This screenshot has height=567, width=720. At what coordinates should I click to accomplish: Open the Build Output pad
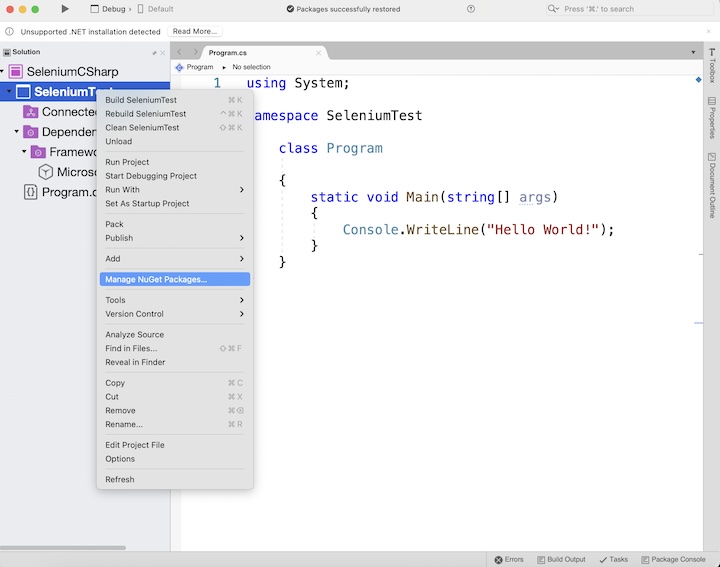click(561, 559)
